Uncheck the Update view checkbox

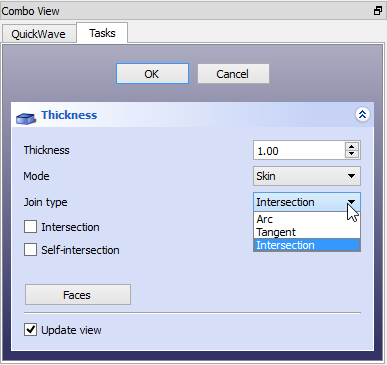tap(30, 330)
